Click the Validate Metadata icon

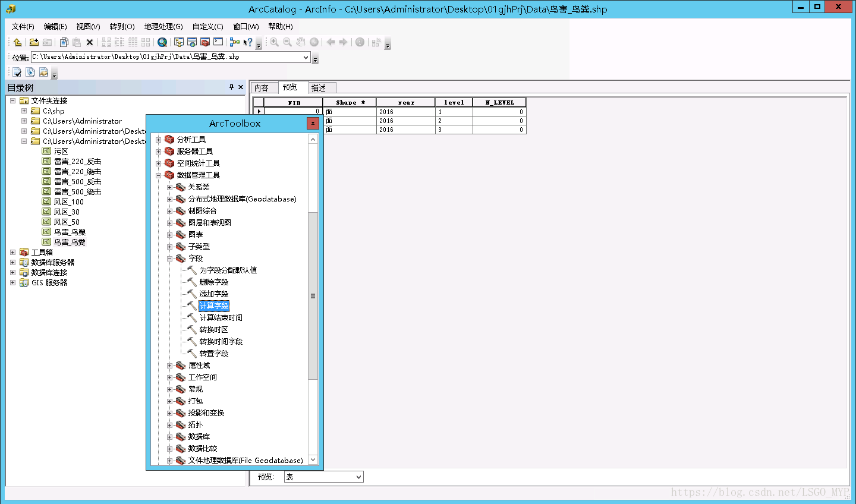17,72
